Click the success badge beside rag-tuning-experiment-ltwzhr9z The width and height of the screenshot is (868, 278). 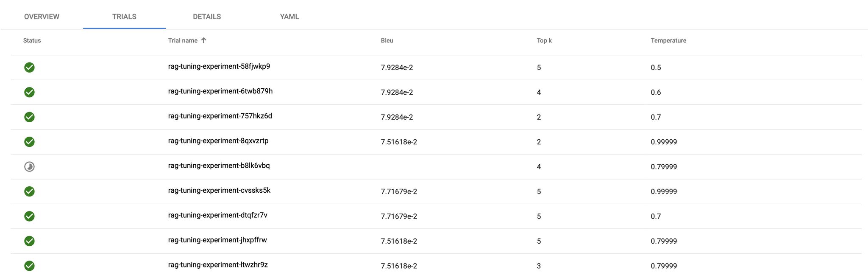tap(29, 266)
